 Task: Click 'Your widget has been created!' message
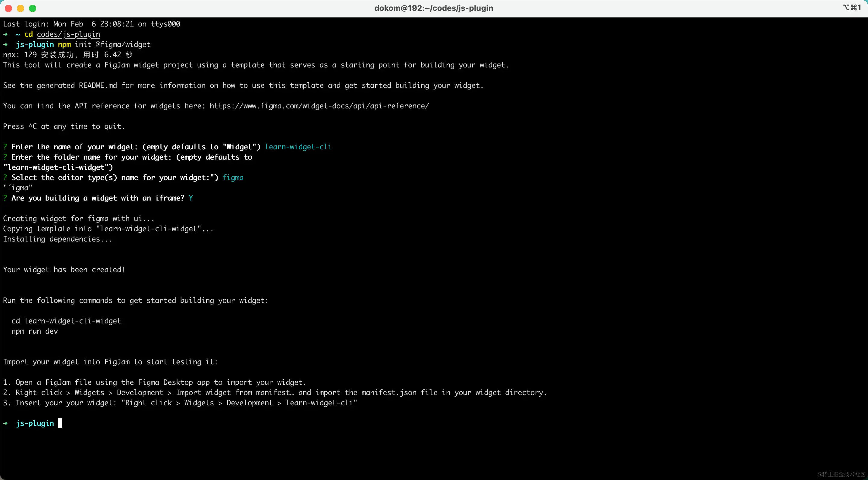pos(64,270)
